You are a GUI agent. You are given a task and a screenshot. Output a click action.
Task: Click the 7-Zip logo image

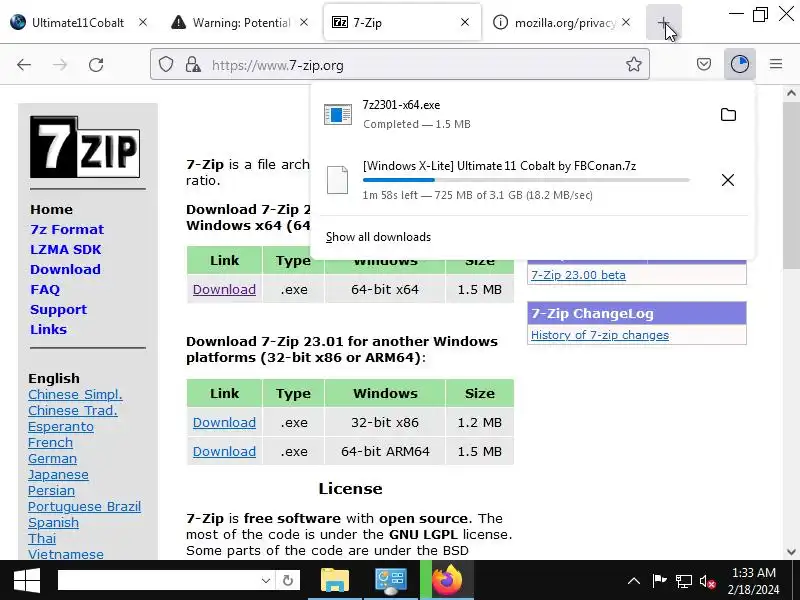coord(85,147)
